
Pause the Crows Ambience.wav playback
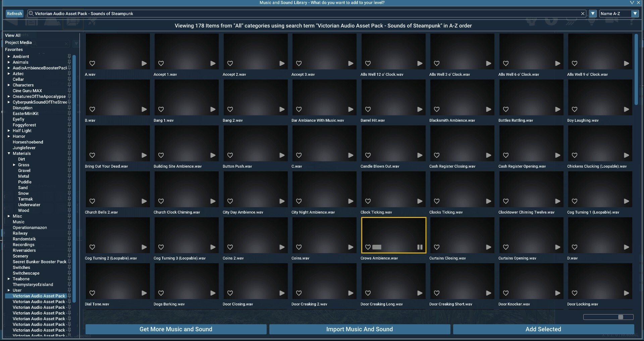click(x=420, y=247)
